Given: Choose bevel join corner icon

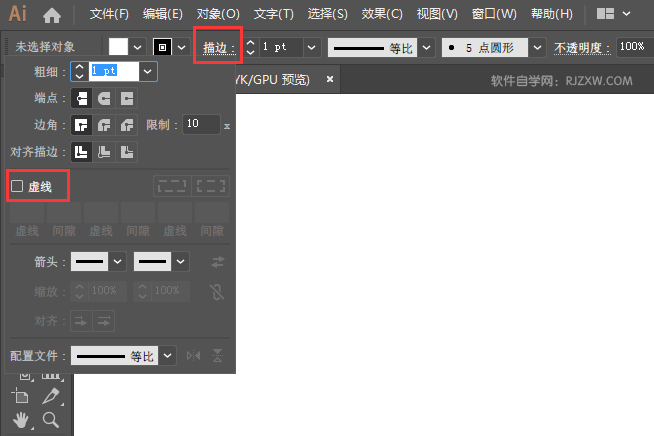Looking at the screenshot, I should (127, 125).
